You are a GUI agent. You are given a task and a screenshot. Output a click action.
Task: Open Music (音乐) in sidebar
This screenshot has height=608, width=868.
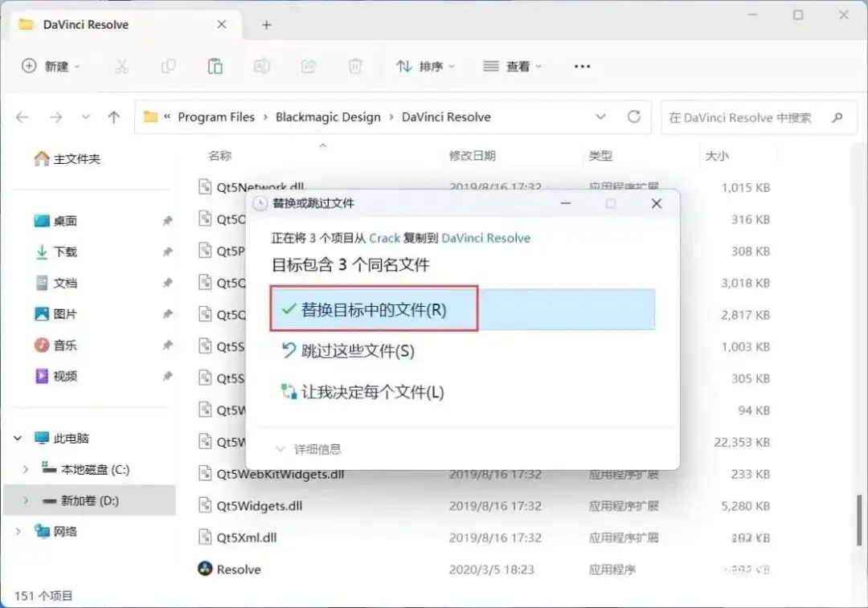[x=56, y=345]
